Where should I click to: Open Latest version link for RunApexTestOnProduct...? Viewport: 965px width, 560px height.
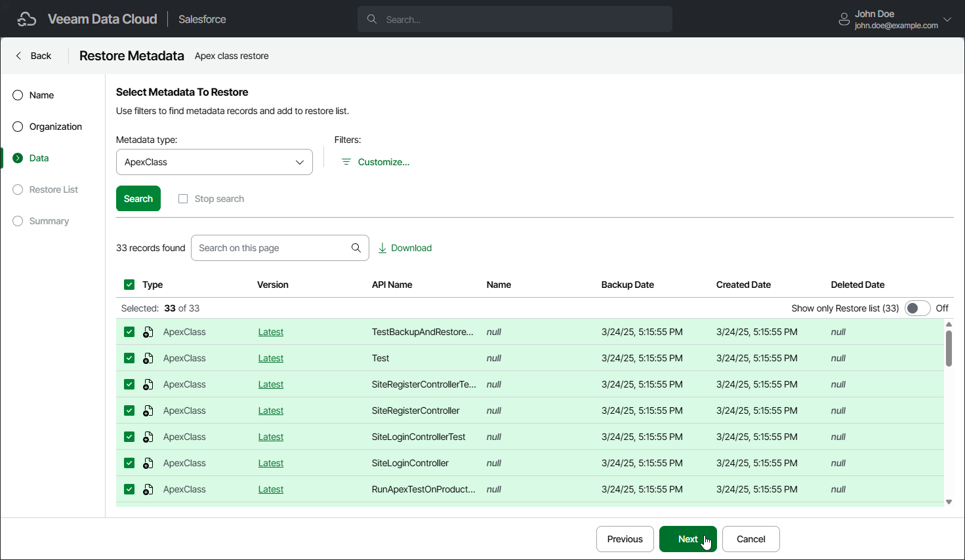(271, 489)
